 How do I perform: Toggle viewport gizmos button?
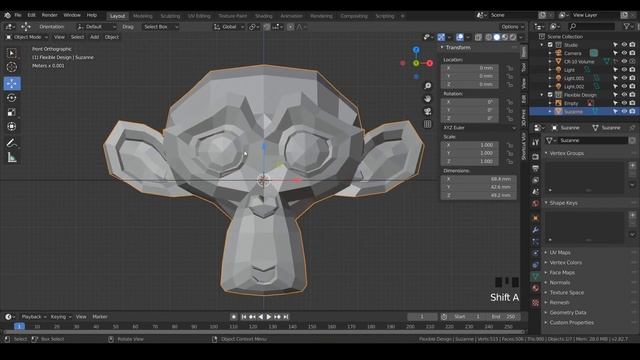441,37
